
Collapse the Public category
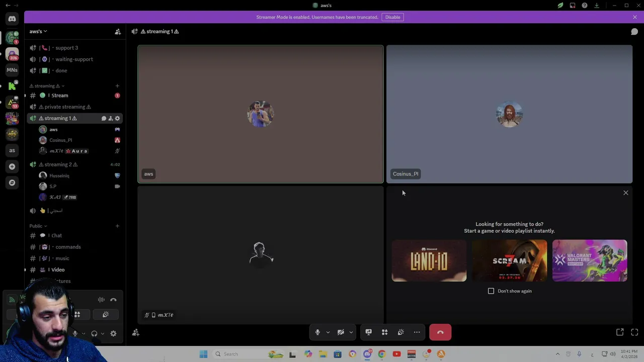point(38,226)
